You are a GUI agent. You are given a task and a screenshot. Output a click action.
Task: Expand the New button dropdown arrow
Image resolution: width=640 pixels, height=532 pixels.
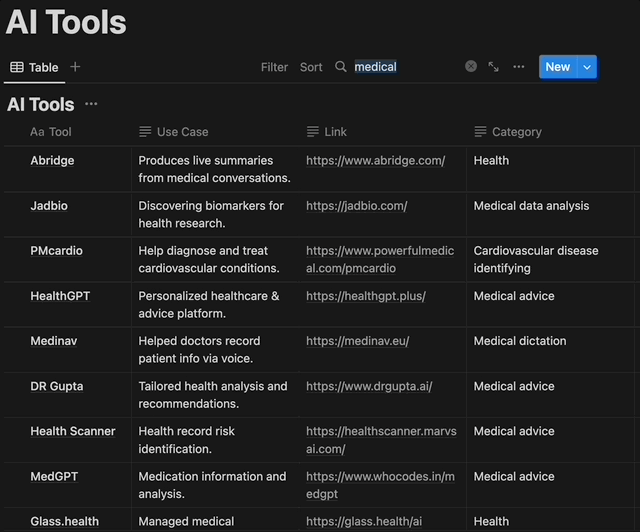click(x=587, y=67)
